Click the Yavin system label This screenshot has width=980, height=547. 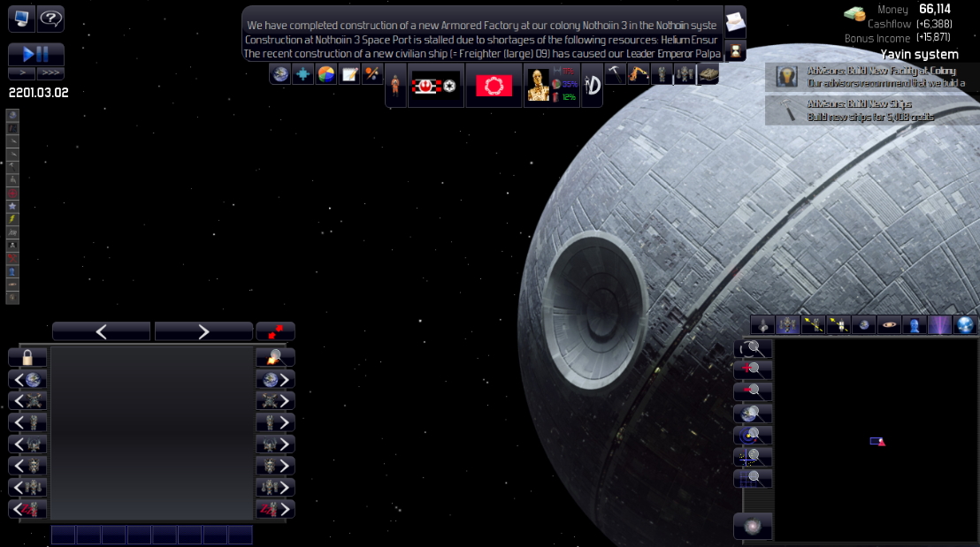point(919,54)
